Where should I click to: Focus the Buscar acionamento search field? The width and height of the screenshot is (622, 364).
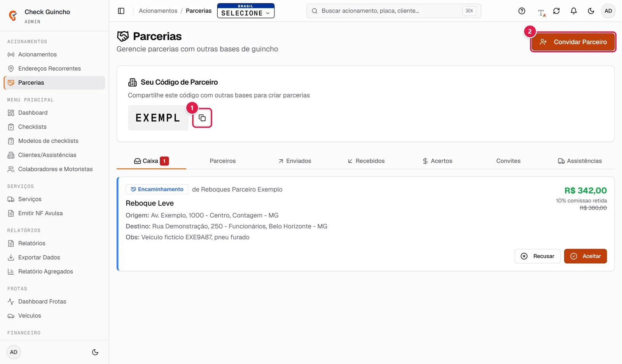tap(394, 11)
